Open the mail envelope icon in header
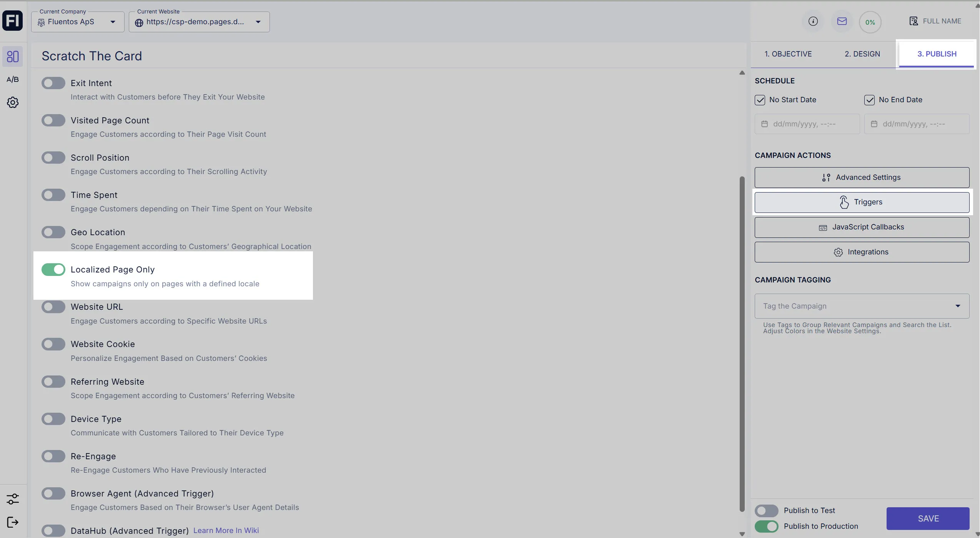Image resolution: width=980 pixels, height=538 pixels. coord(842,22)
